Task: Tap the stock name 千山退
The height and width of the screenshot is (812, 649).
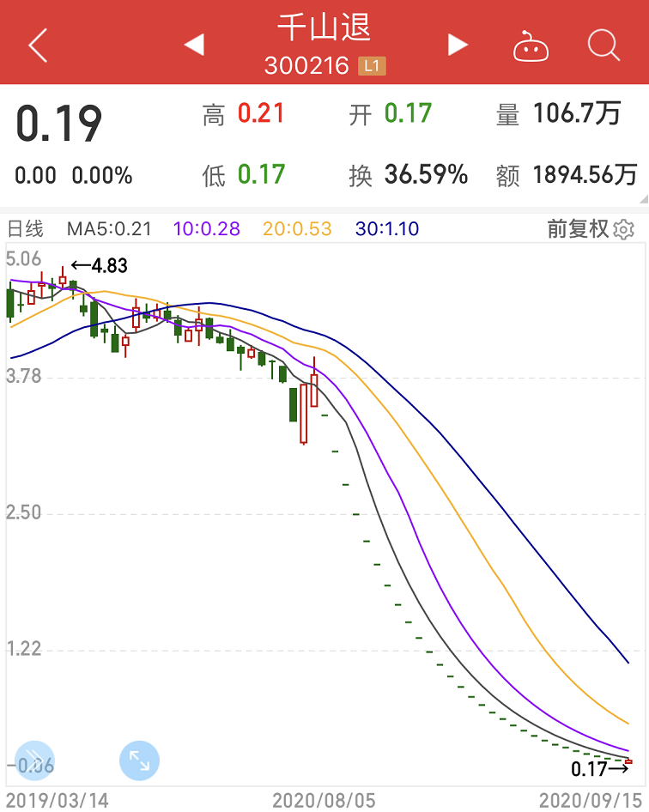Action: pos(324,27)
